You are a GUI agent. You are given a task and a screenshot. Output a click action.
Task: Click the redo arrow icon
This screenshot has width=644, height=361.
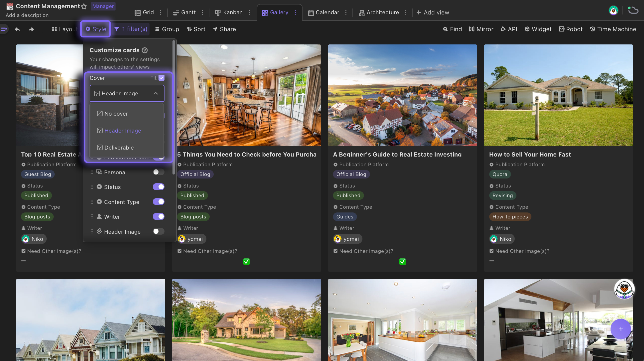[31, 29]
